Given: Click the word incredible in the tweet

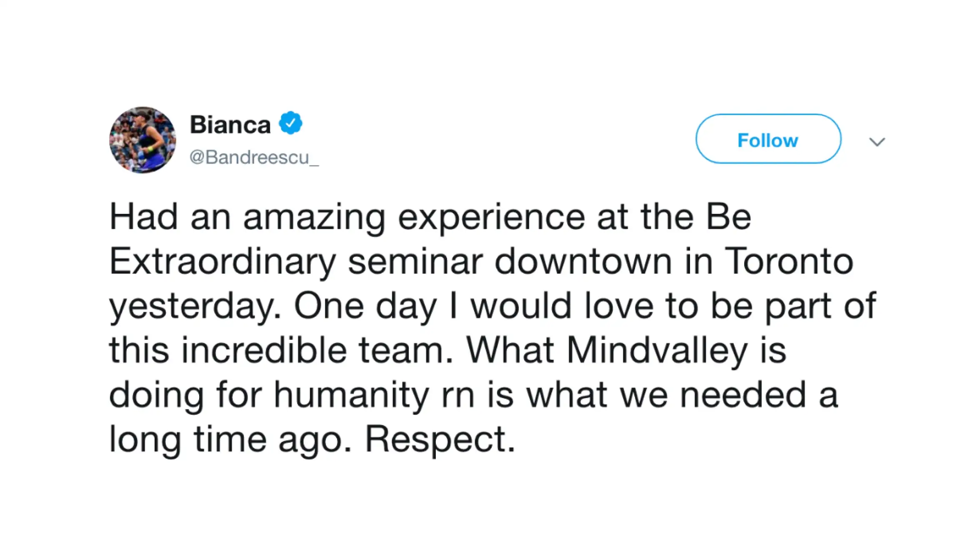Looking at the screenshot, I should pos(264,350).
